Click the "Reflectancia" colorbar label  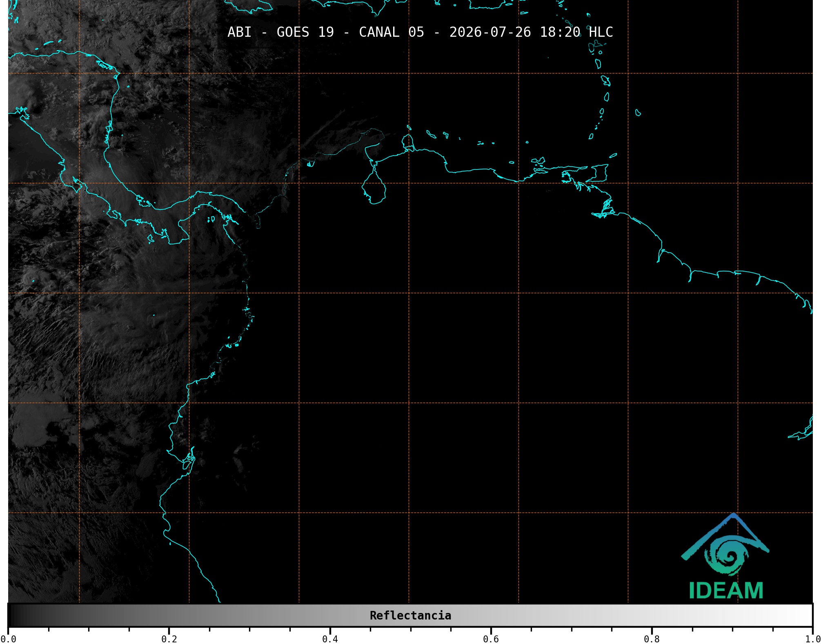coord(410,615)
